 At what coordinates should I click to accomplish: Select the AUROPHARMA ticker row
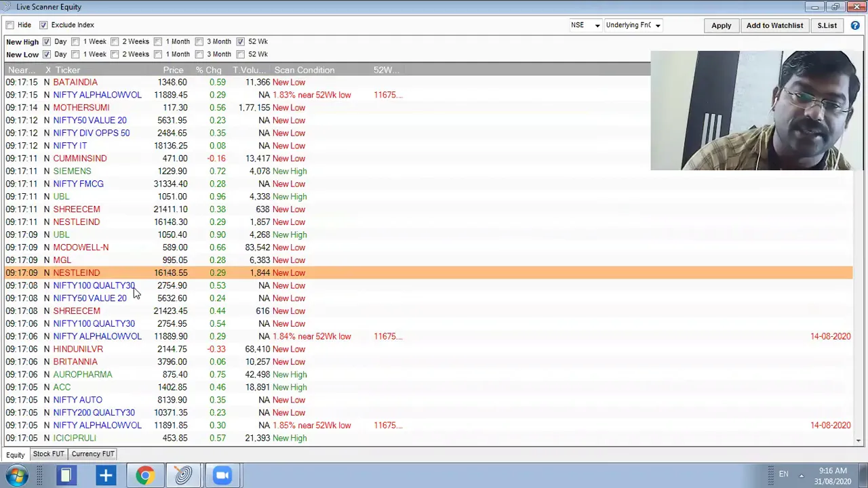pyautogui.click(x=428, y=375)
